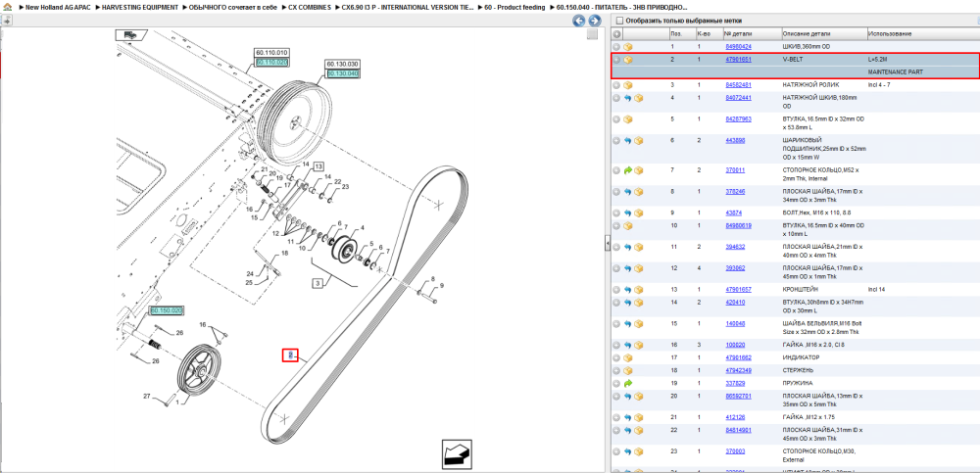The height and width of the screenshot is (473, 980).
Task: Click blue arrow icon for ГАЙКА M12 row
Action: coord(628,417)
